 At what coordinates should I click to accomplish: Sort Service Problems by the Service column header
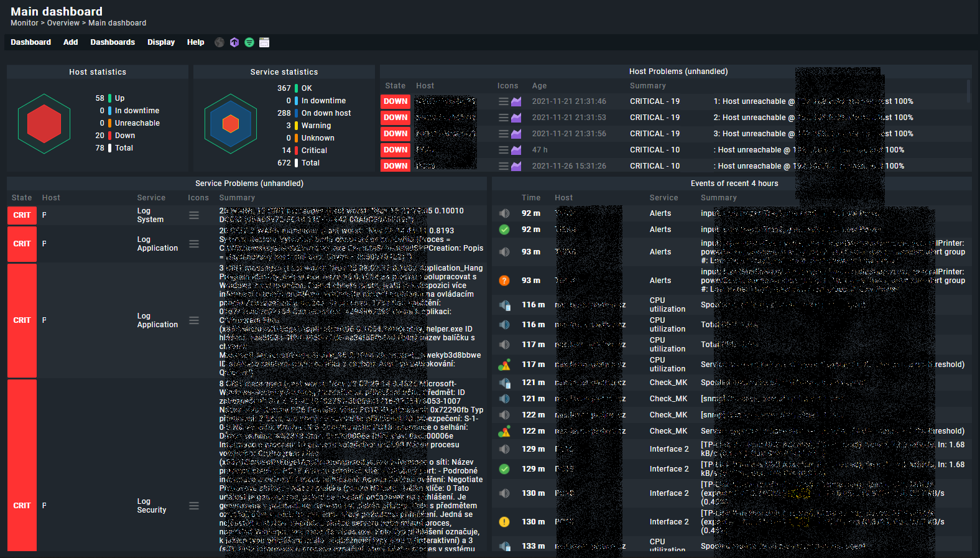(x=151, y=198)
